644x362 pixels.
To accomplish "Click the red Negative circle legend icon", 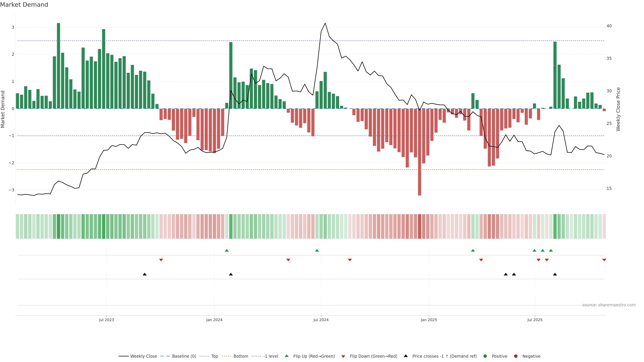I will coord(516,356).
